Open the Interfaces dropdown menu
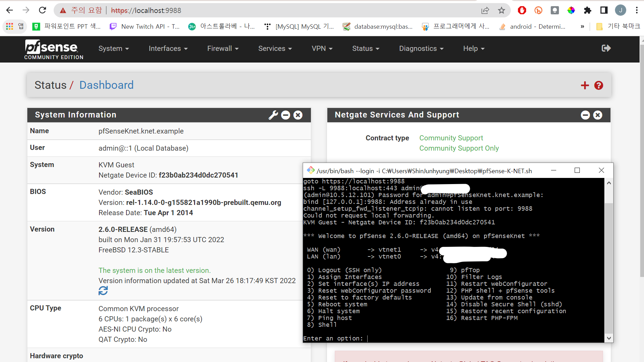The image size is (644, 362). pos(168,48)
